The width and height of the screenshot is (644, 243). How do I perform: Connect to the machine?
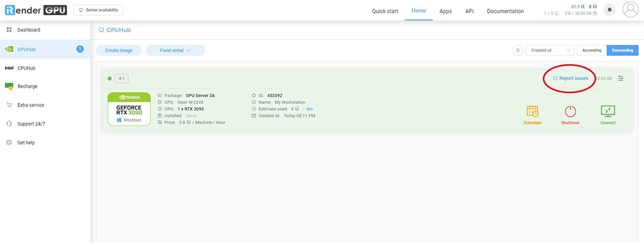point(608,115)
